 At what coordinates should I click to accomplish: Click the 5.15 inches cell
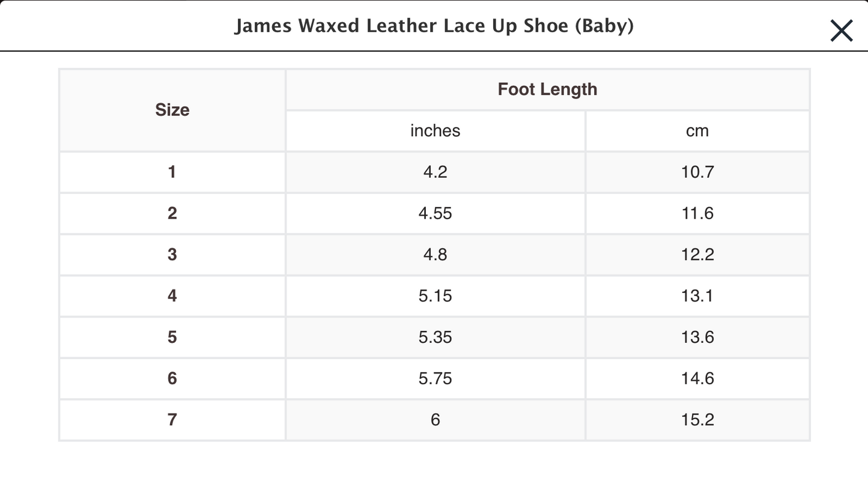tap(435, 296)
